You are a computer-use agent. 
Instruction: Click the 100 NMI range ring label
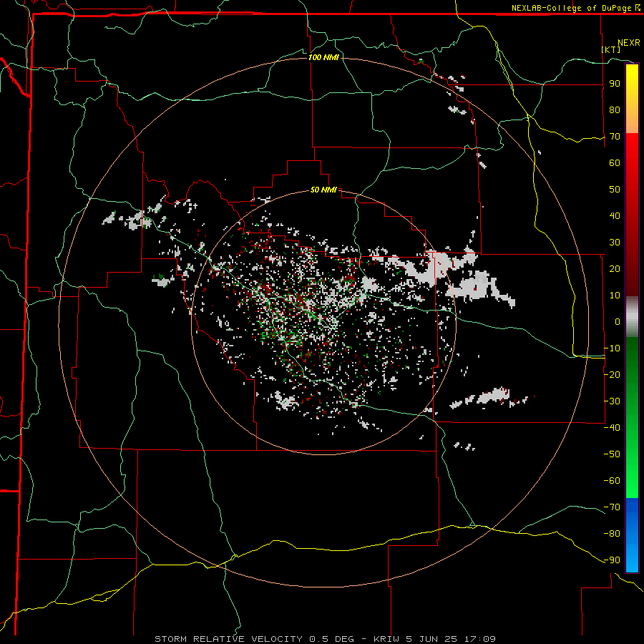(x=323, y=57)
